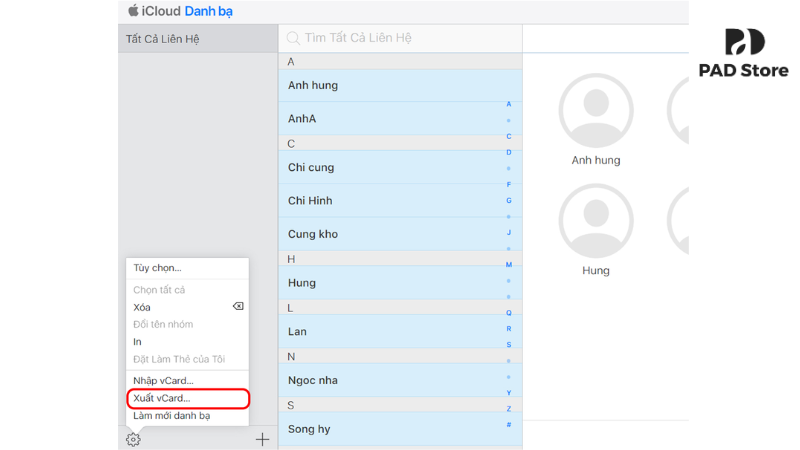Jump to letter A in index
The image size is (800, 450).
point(509,104)
